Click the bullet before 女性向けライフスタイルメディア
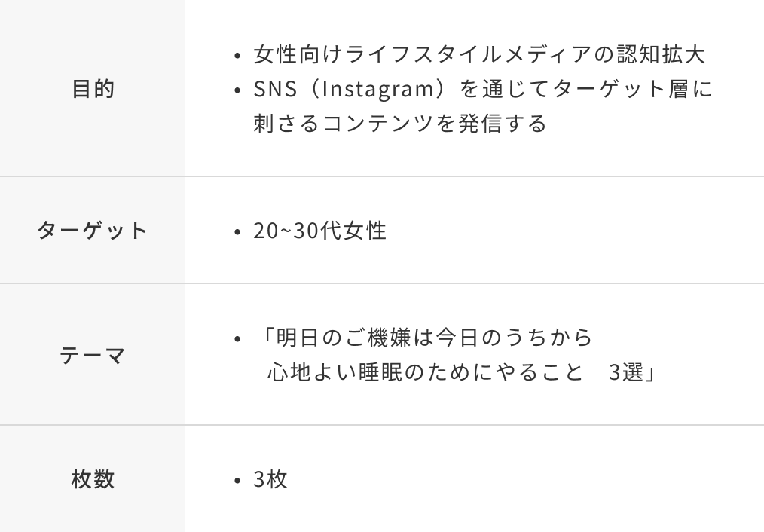Image resolution: width=764 pixels, height=532 pixels. tap(237, 56)
